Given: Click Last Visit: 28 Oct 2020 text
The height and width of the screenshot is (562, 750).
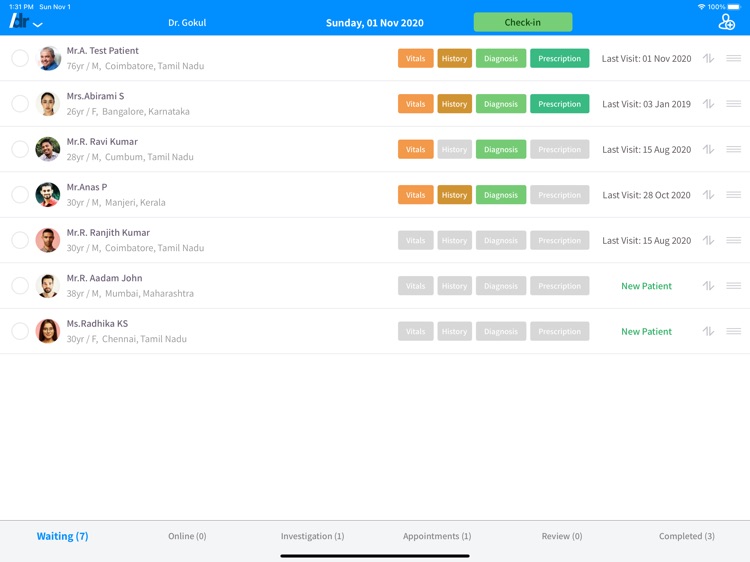Looking at the screenshot, I should point(646,195).
